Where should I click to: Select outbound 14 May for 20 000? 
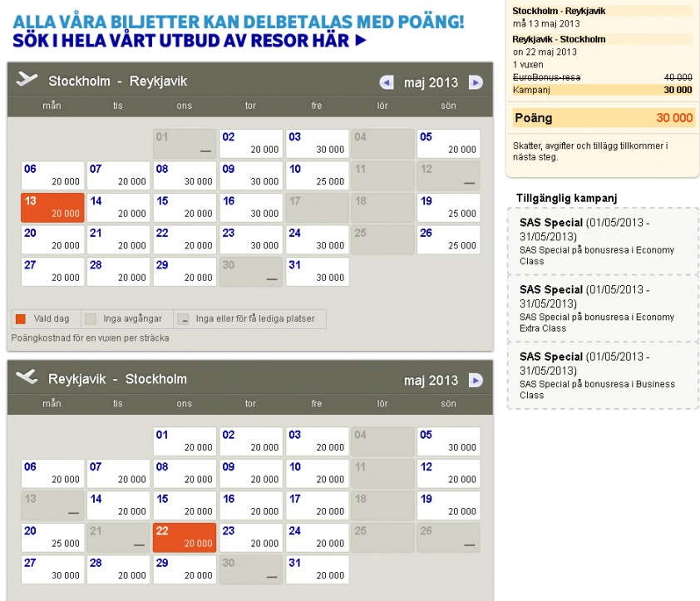118,208
